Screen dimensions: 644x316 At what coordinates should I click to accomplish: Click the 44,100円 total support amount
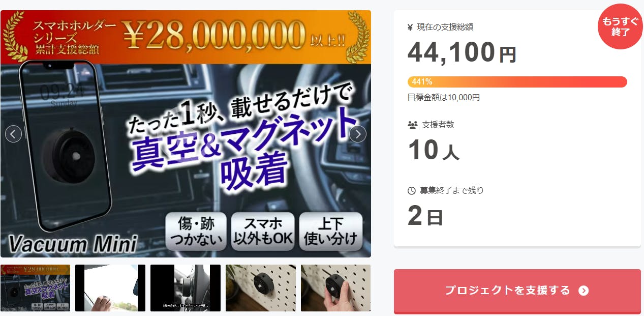(x=462, y=52)
